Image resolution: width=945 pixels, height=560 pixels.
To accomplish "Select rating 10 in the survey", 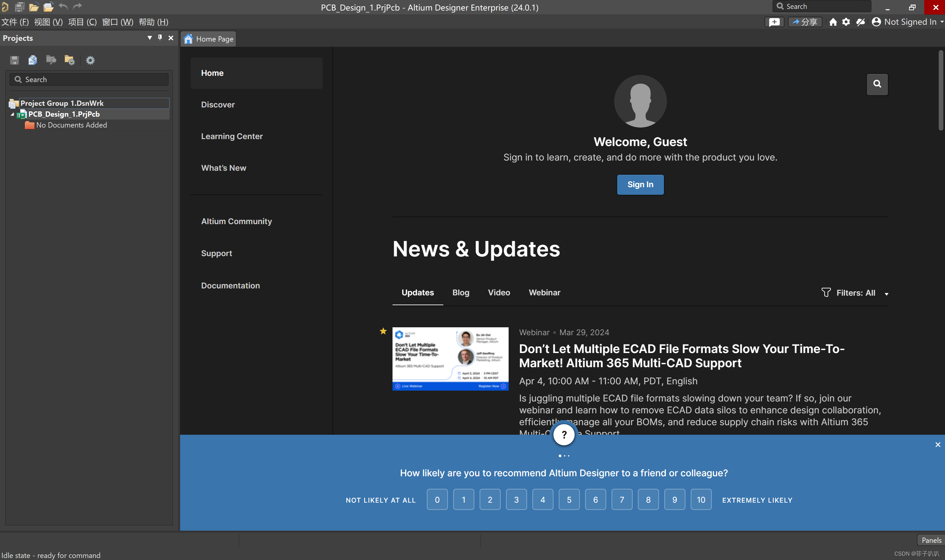I will [701, 500].
